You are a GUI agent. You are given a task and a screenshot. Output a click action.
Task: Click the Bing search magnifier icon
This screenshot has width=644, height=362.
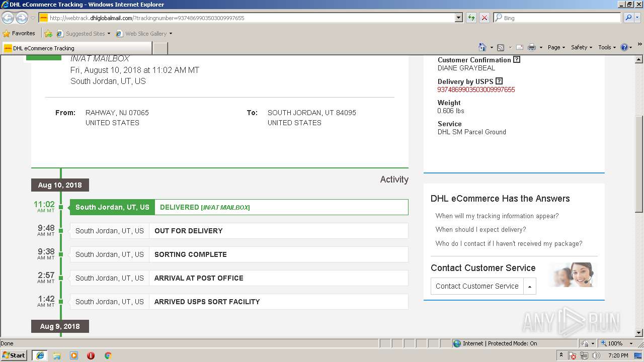point(628,18)
